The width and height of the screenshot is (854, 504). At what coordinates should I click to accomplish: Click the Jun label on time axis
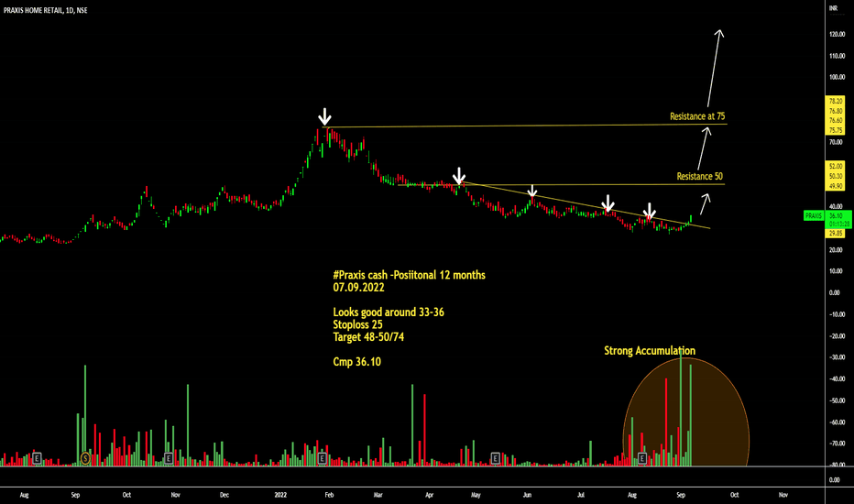(527, 495)
